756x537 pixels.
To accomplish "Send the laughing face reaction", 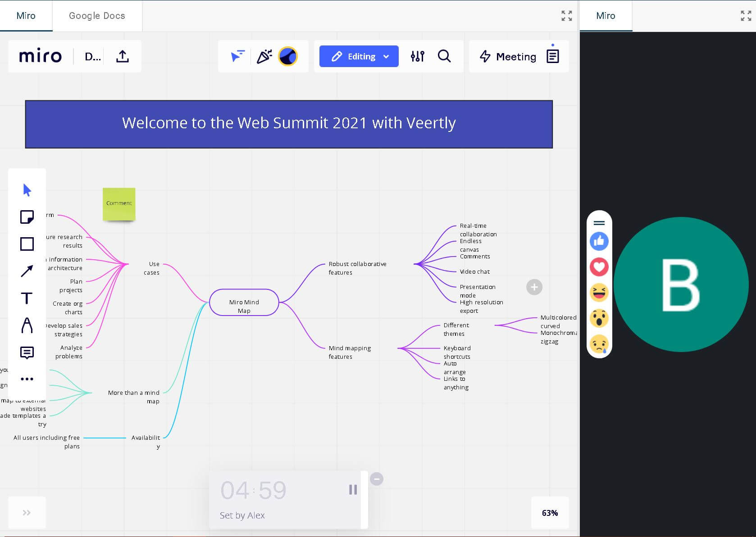I will pos(599,293).
